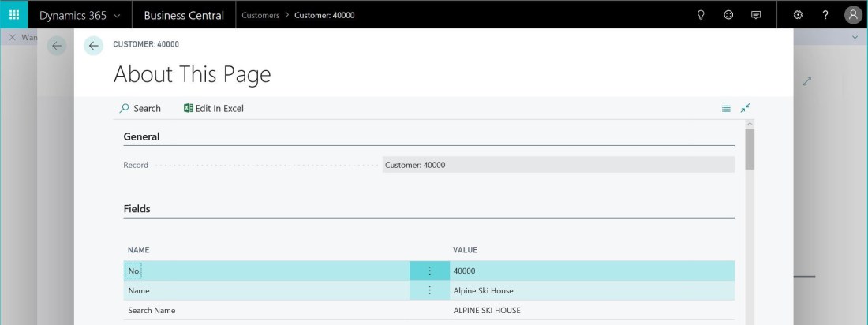This screenshot has width=868, height=325.
Task: Open the Name row three-dot menu
Action: click(429, 290)
